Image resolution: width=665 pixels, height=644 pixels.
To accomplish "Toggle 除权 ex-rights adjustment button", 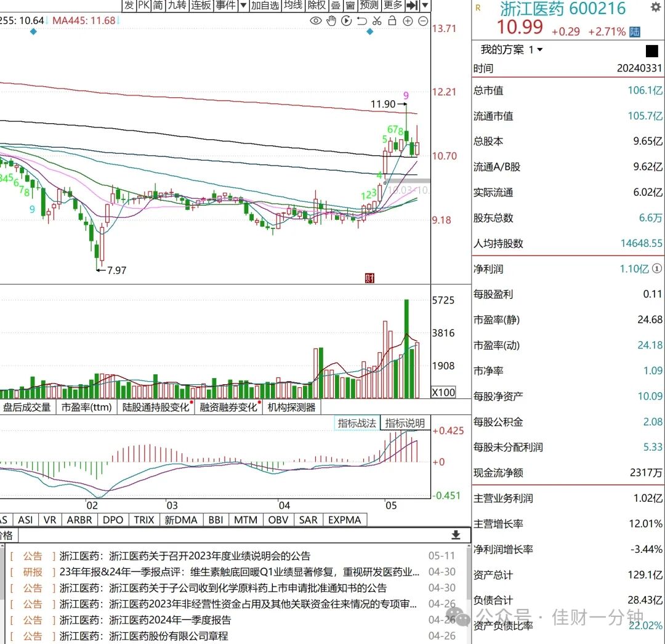I will point(317,6).
